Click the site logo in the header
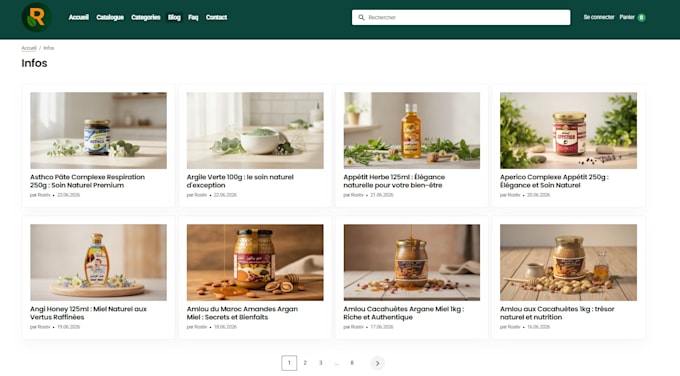680x376 pixels. (x=37, y=17)
